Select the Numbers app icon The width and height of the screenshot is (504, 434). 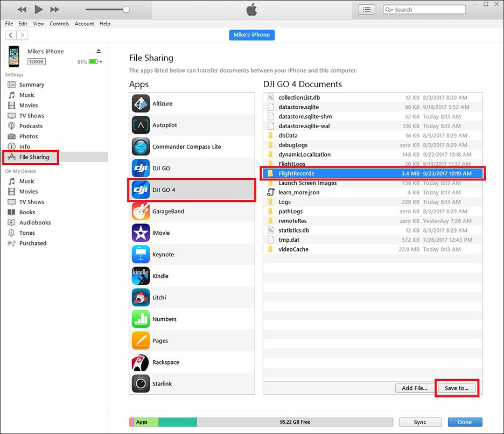click(x=141, y=319)
